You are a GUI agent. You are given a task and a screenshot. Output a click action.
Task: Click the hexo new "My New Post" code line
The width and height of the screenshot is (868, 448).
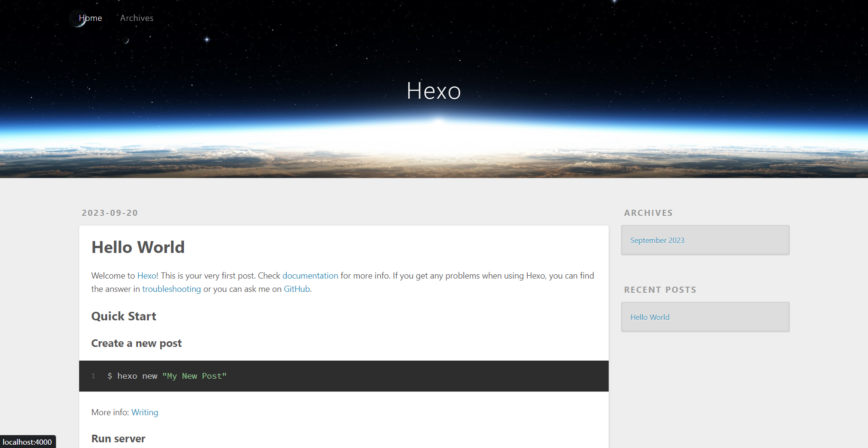coord(167,376)
